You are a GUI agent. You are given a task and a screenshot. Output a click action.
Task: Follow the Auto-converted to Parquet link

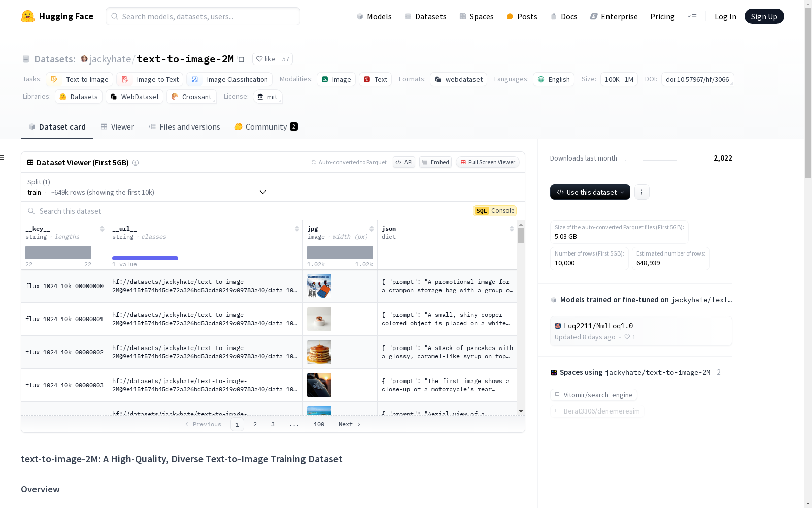[349, 162]
